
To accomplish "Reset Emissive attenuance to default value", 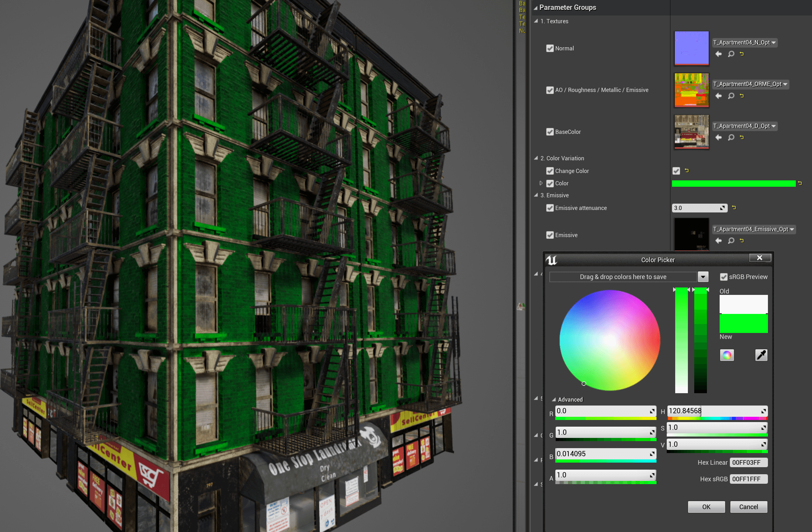I will 734,208.
